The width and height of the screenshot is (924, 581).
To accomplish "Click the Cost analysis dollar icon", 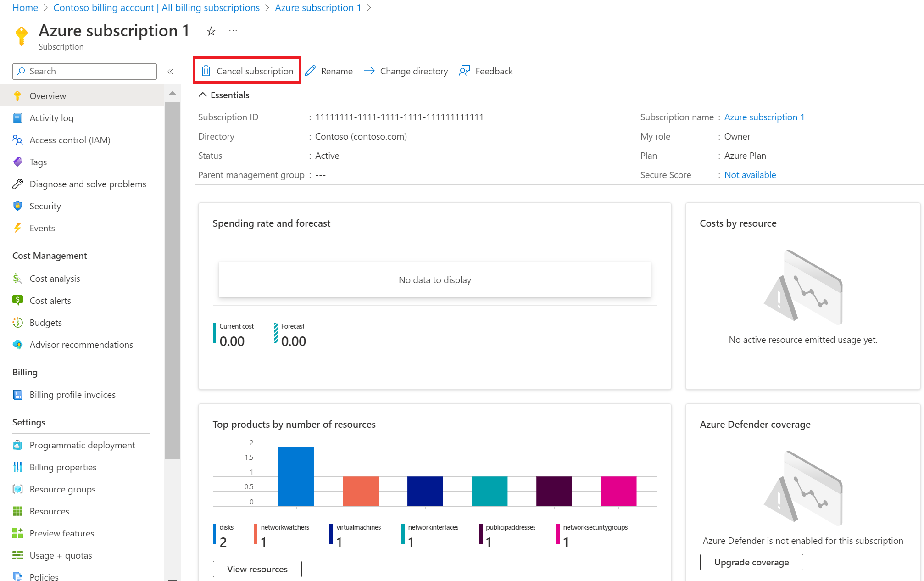I will 18,279.
